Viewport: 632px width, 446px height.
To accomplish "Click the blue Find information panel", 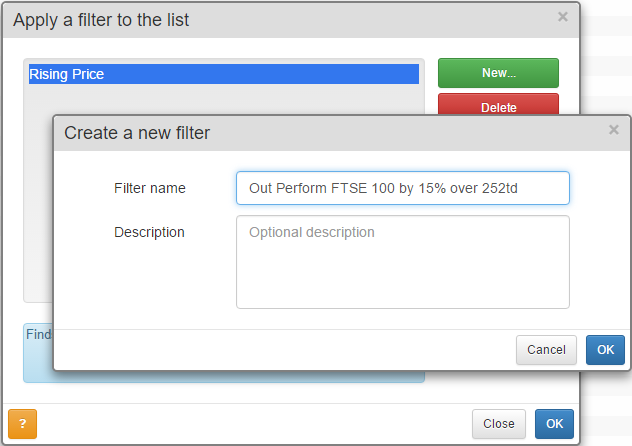I will 38,353.
